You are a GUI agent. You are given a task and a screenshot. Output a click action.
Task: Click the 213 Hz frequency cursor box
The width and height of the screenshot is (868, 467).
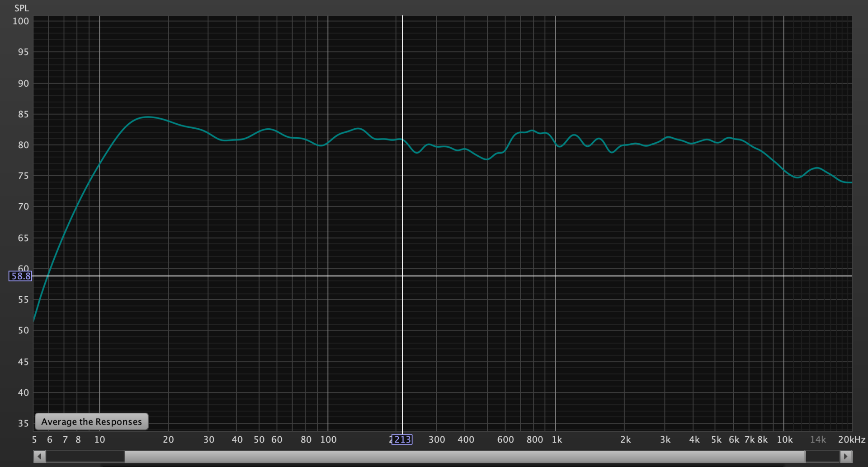(x=401, y=439)
